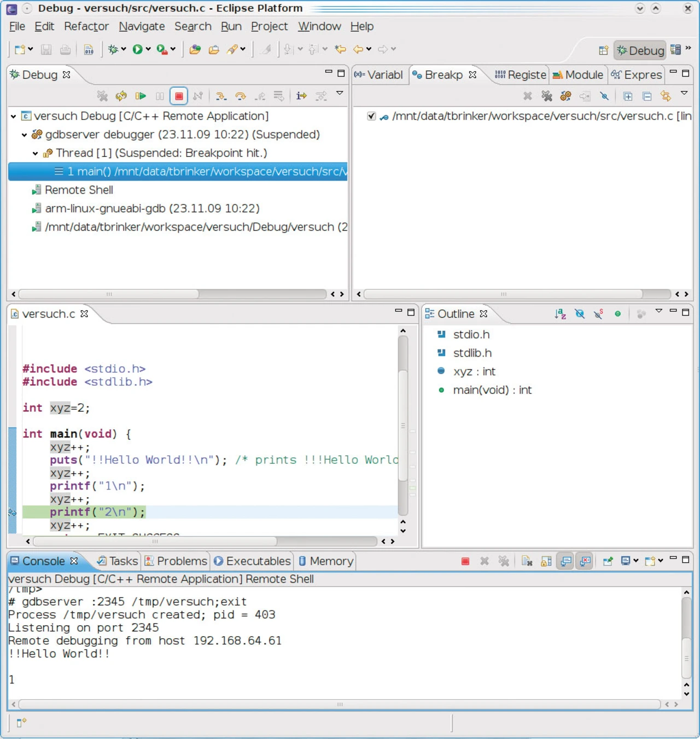
Task: Click the Debug view horizontal scrollbar
Action: pos(109,294)
